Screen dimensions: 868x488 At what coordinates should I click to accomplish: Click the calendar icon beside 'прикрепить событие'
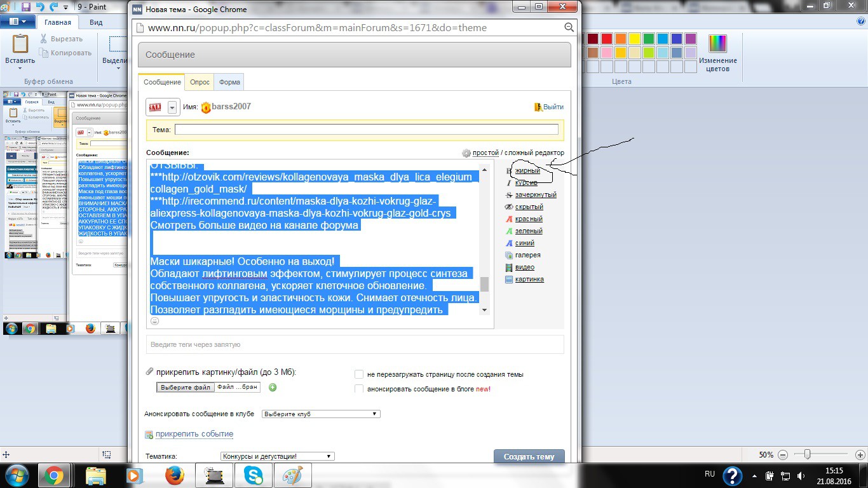(149, 435)
